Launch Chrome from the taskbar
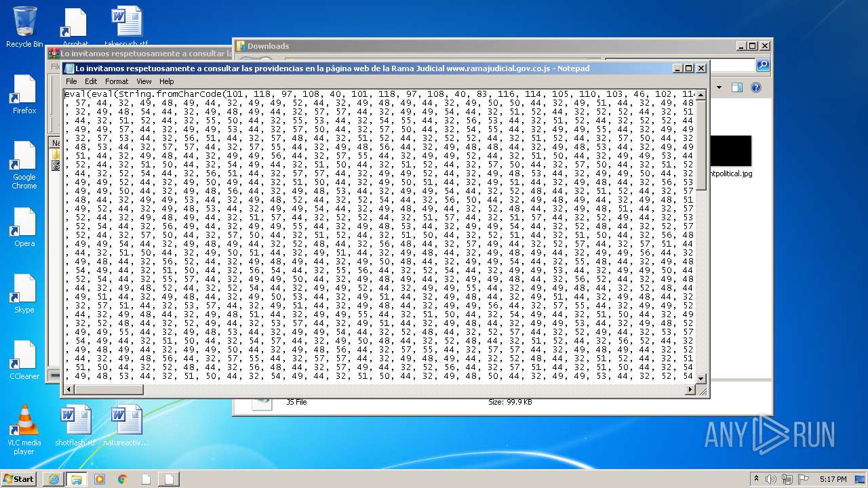The width and height of the screenshot is (868, 488). [x=123, y=479]
